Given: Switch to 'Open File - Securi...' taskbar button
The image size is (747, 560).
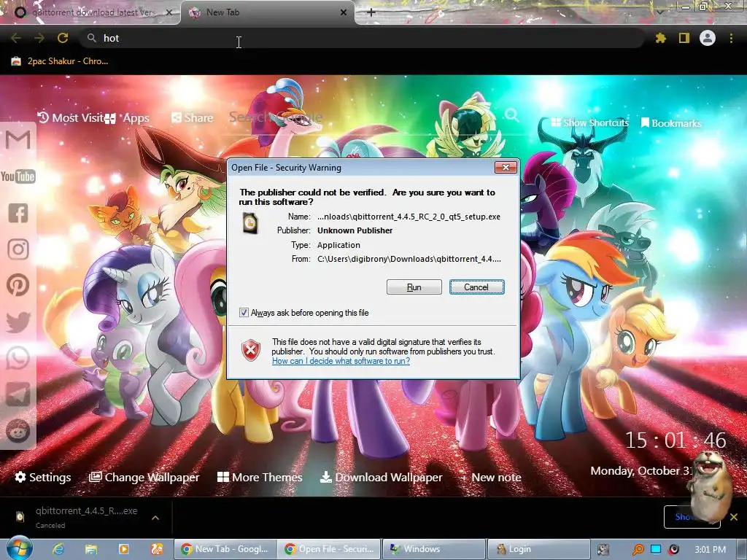Looking at the screenshot, I should (329, 549).
